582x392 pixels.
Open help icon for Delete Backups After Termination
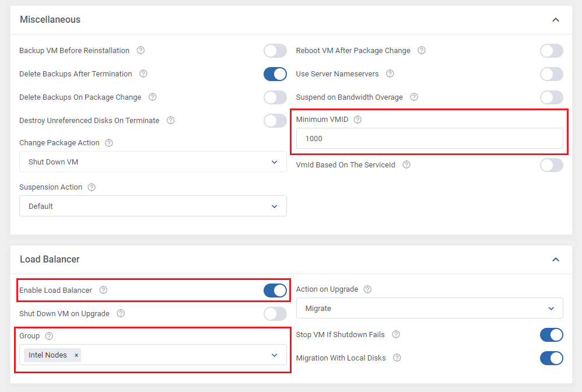(x=143, y=73)
